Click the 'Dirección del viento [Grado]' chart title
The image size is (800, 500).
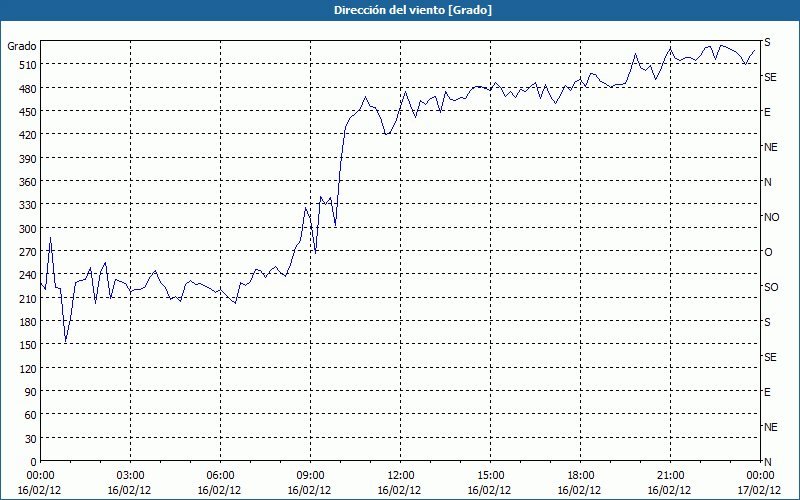coord(413,10)
